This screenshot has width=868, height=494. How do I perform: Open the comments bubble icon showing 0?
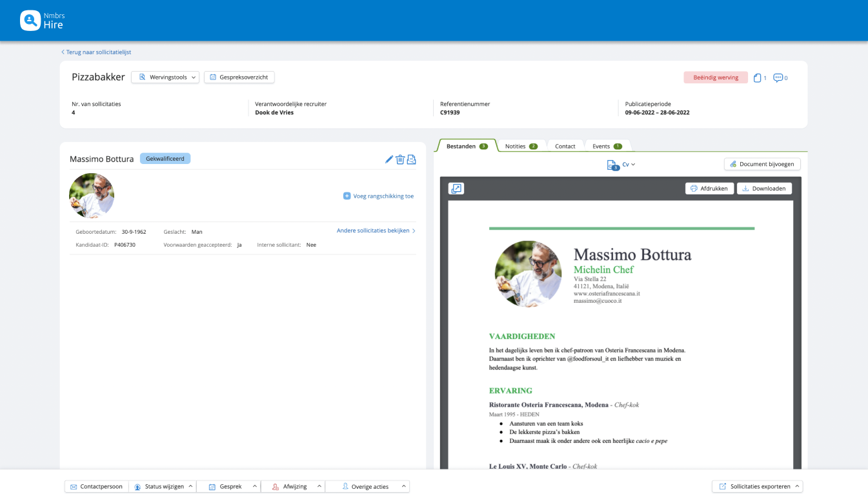(x=780, y=78)
